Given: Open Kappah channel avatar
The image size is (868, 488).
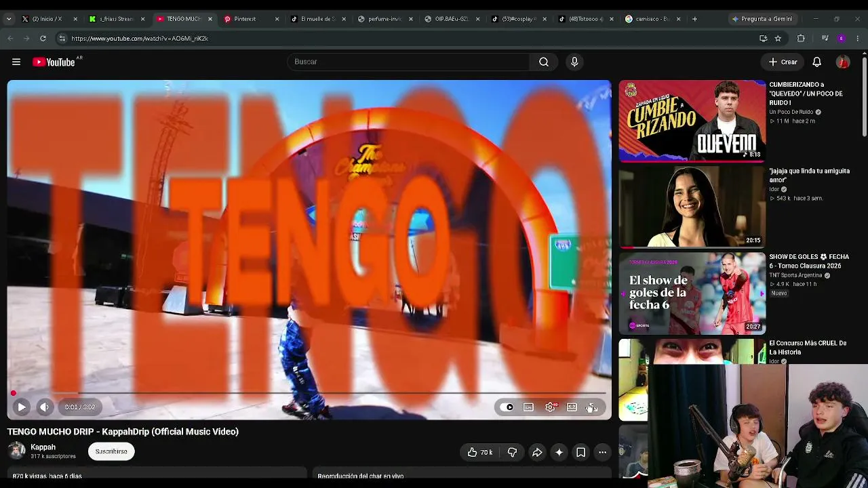Looking at the screenshot, I should [x=17, y=451].
